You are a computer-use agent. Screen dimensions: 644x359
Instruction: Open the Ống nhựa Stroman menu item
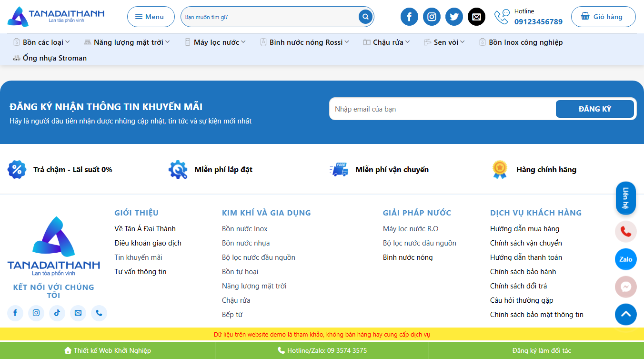(x=50, y=58)
